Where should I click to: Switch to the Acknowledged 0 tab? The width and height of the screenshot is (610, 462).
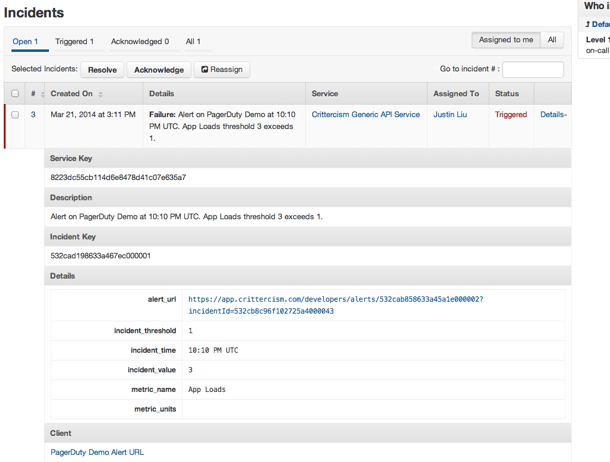pyautogui.click(x=139, y=42)
